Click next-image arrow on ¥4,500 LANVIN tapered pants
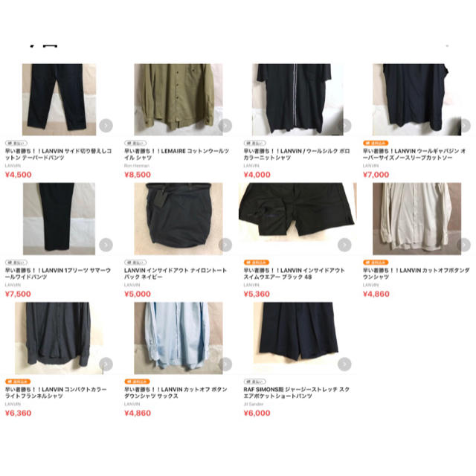This screenshot has height=476, width=476. point(106,126)
